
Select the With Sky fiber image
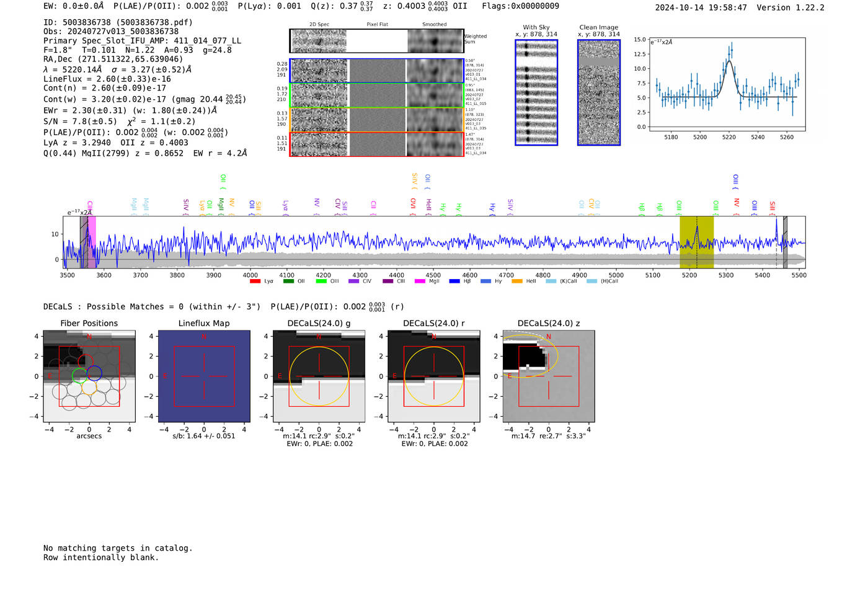536,92
